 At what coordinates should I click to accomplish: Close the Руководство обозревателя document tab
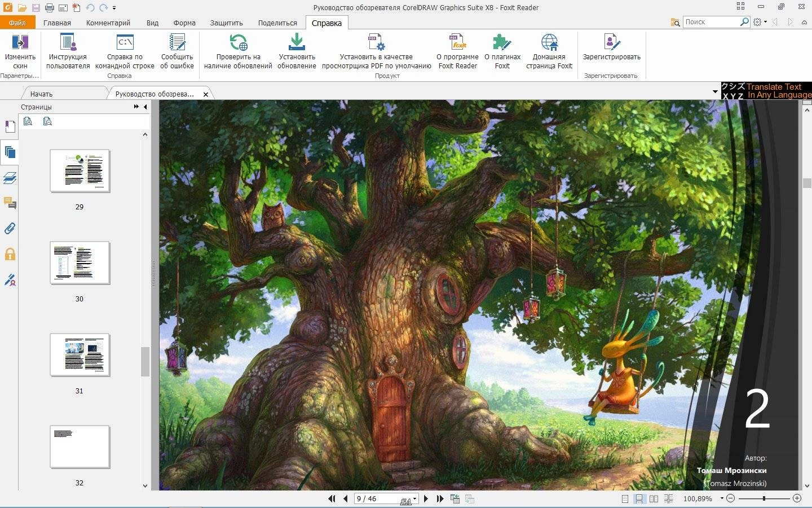pos(206,94)
